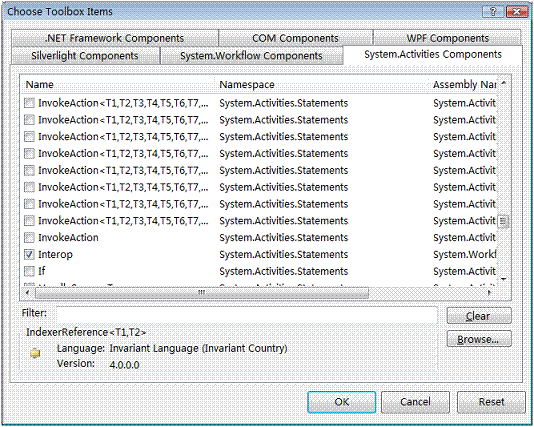Image resolution: width=534 pixels, height=427 pixels.
Task: Cancel the Choose Toolbox Items dialog
Action: (415, 402)
